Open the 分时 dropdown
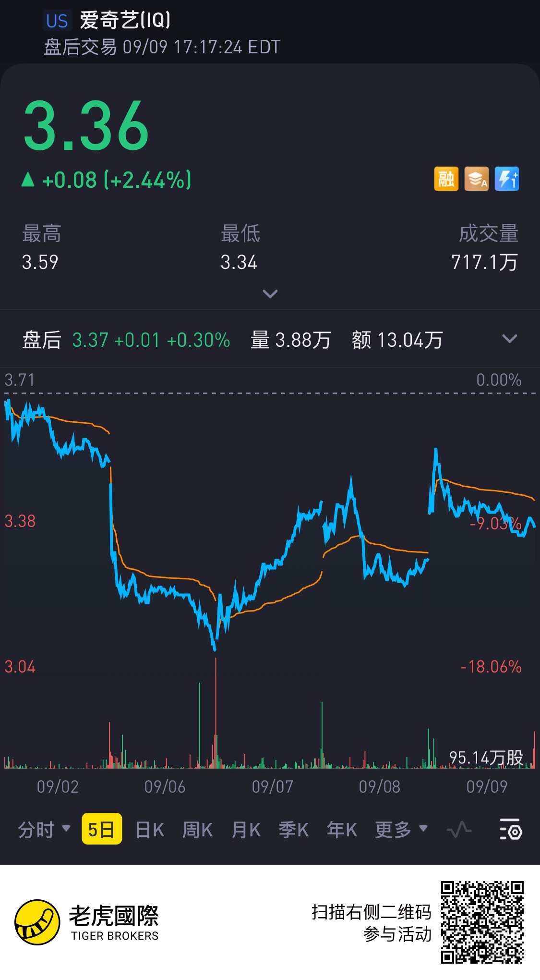This screenshot has height=980, width=540. pyautogui.click(x=44, y=830)
